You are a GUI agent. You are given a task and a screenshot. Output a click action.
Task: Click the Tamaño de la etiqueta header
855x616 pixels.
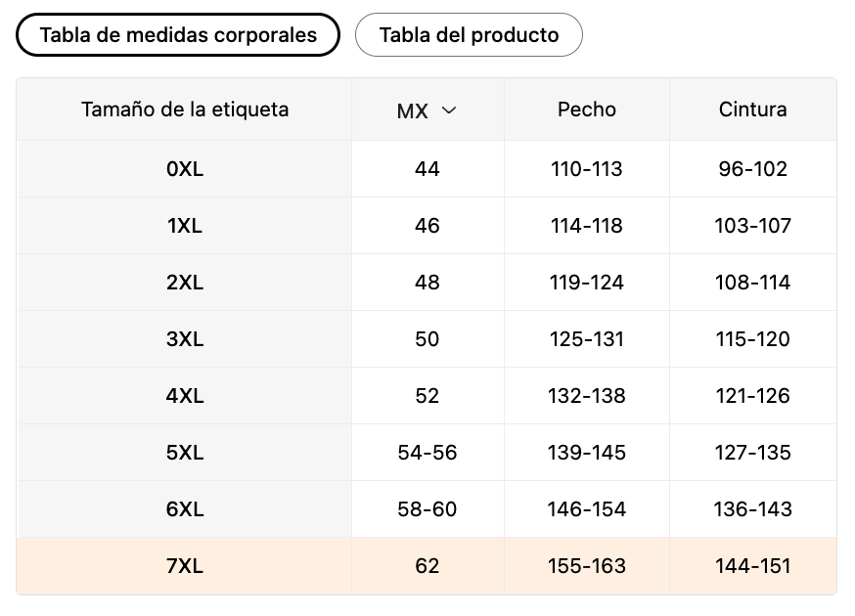click(x=185, y=110)
